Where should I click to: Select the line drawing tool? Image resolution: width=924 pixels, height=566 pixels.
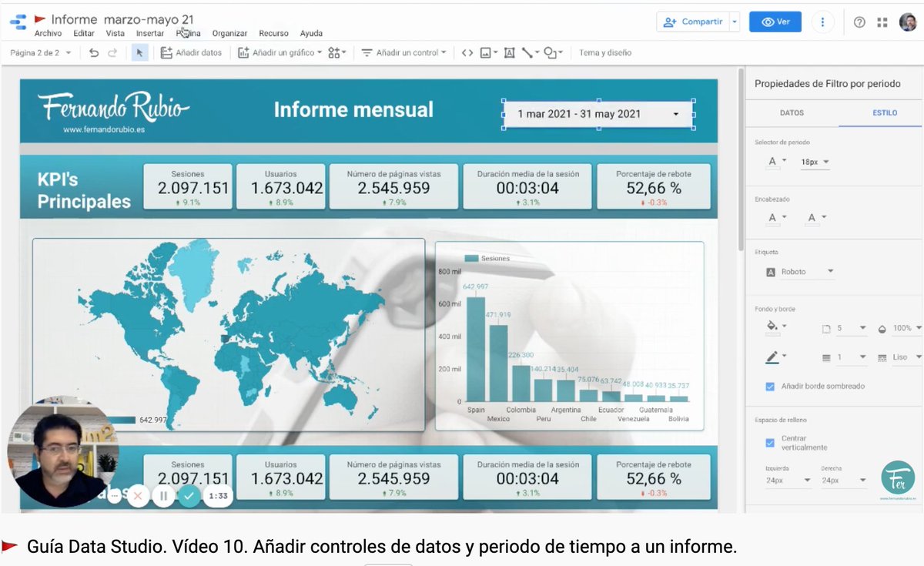529,52
